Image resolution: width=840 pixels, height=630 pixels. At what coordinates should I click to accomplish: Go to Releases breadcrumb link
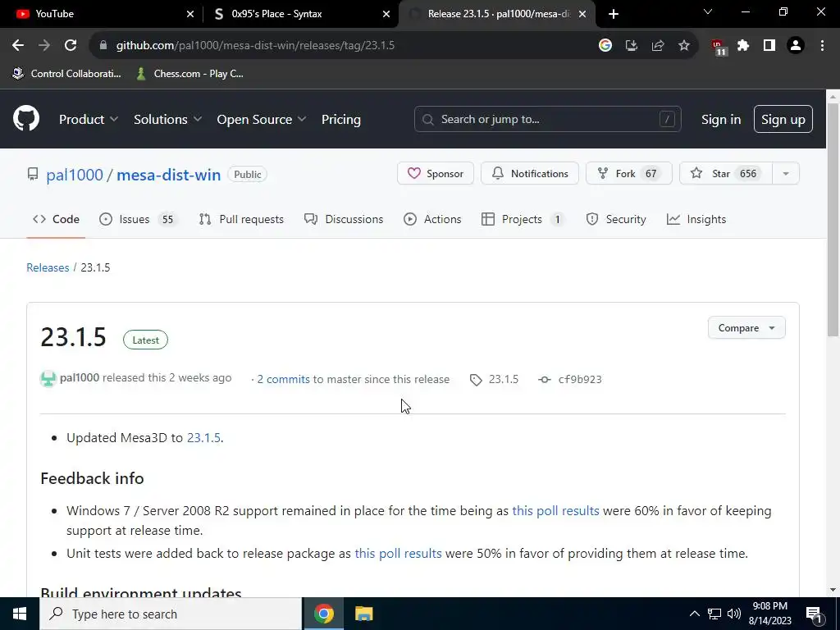point(48,267)
